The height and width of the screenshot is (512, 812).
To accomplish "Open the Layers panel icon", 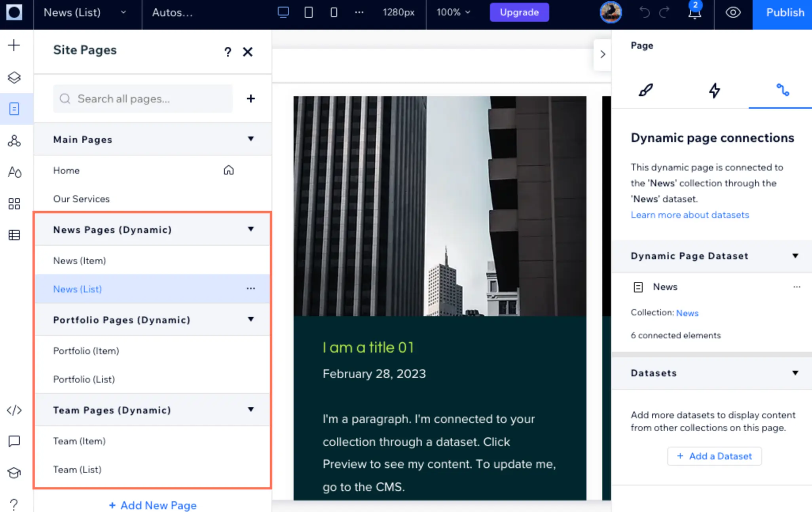I will tap(14, 77).
